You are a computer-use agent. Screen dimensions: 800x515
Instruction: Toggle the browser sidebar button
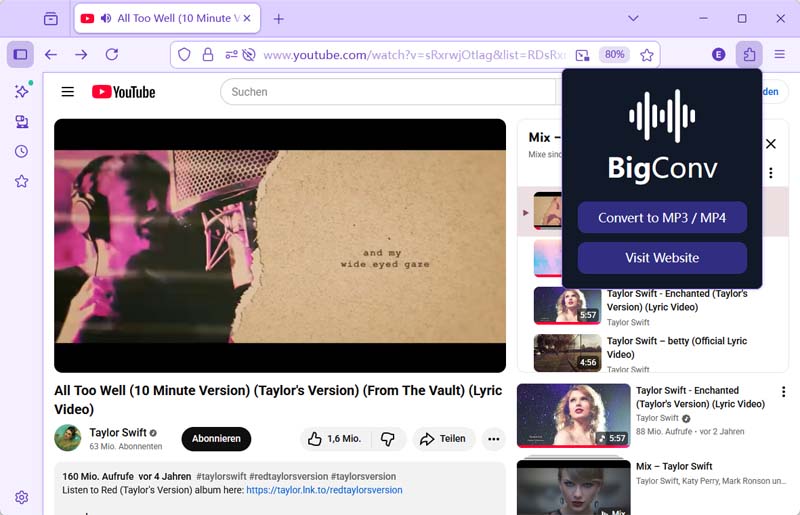pos(20,54)
